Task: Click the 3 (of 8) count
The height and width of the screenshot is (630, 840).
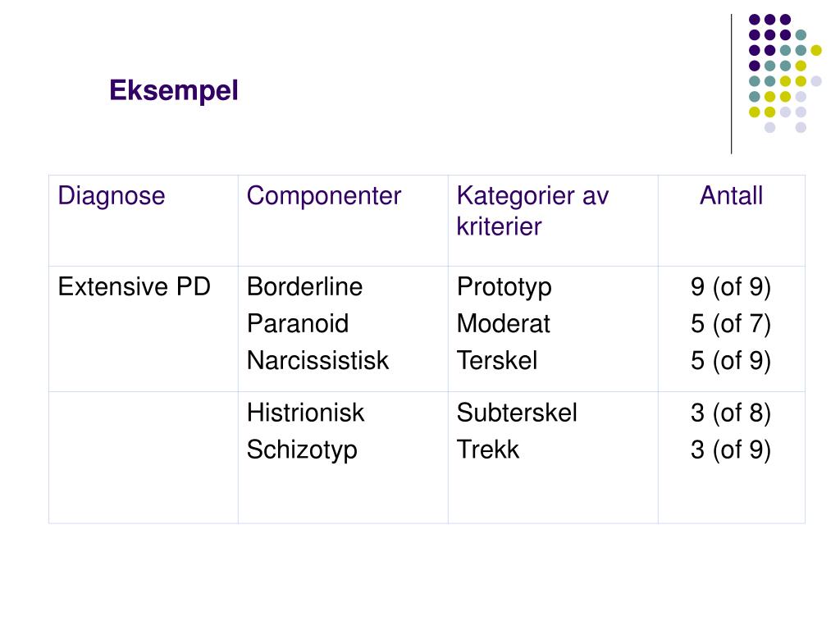Action: click(x=731, y=413)
